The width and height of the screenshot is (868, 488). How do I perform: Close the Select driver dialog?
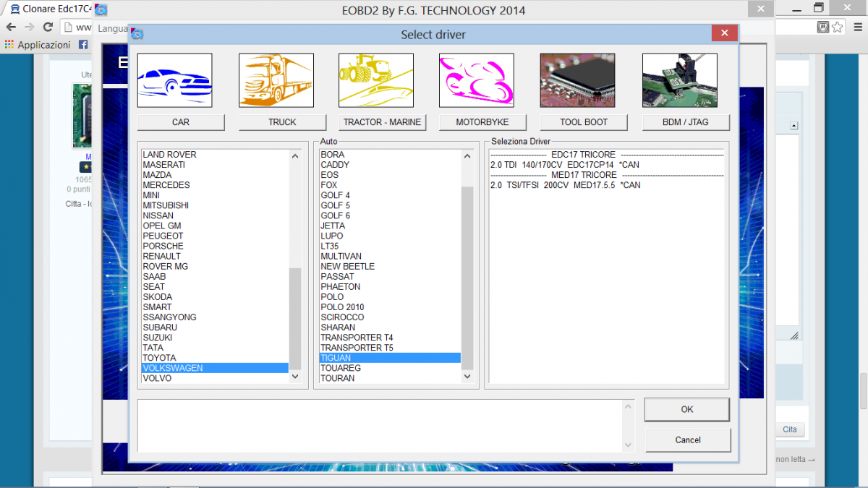pyautogui.click(x=724, y=33)
